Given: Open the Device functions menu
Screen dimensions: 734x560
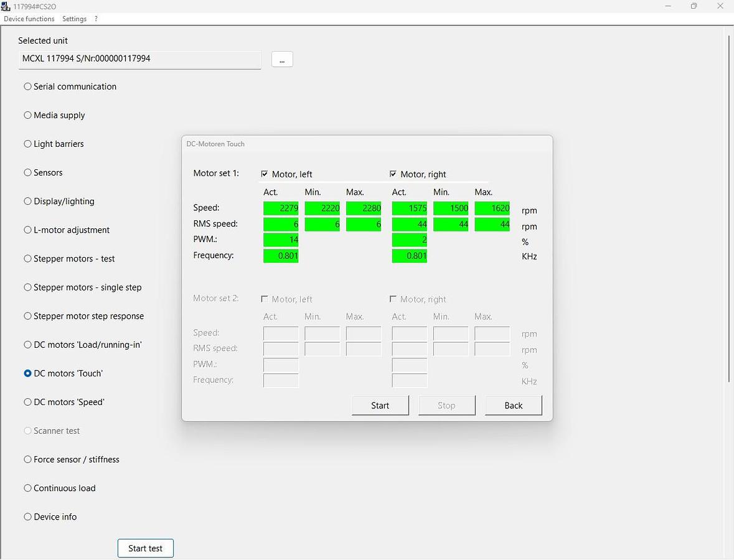Looking at the screenshot, I should [x=29, y=19].
